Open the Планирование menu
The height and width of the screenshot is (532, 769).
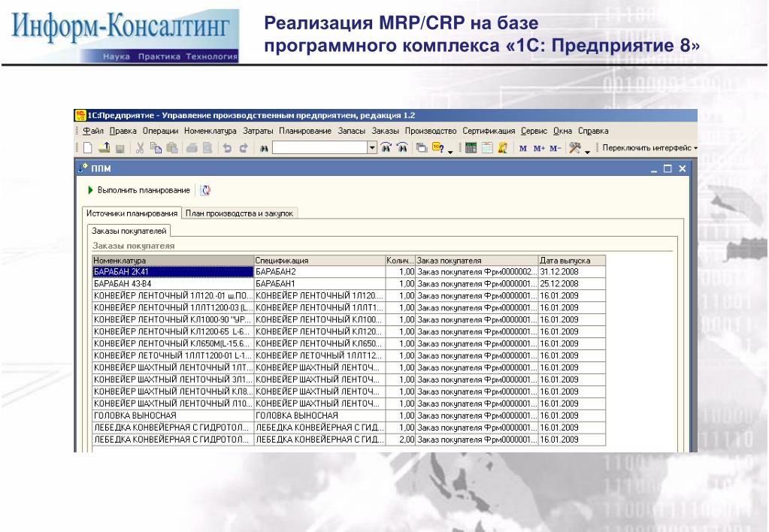(305, 131)
